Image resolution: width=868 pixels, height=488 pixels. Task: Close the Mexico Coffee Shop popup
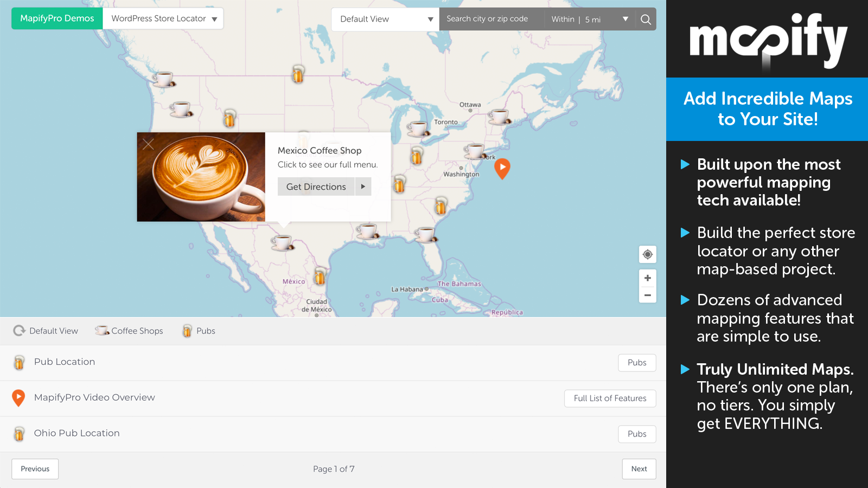(x=148, y=144)
